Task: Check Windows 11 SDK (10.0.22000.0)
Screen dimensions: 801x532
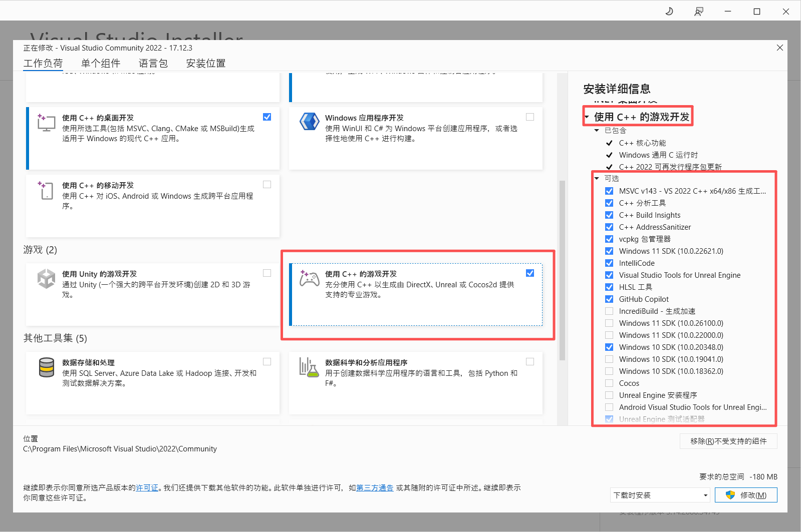Action: pyautogui.click(x=609, y=335)
